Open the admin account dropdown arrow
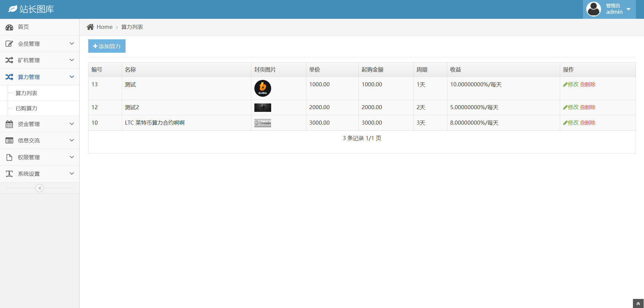Viewport: 644px width, 308px height. pos(628,9)
